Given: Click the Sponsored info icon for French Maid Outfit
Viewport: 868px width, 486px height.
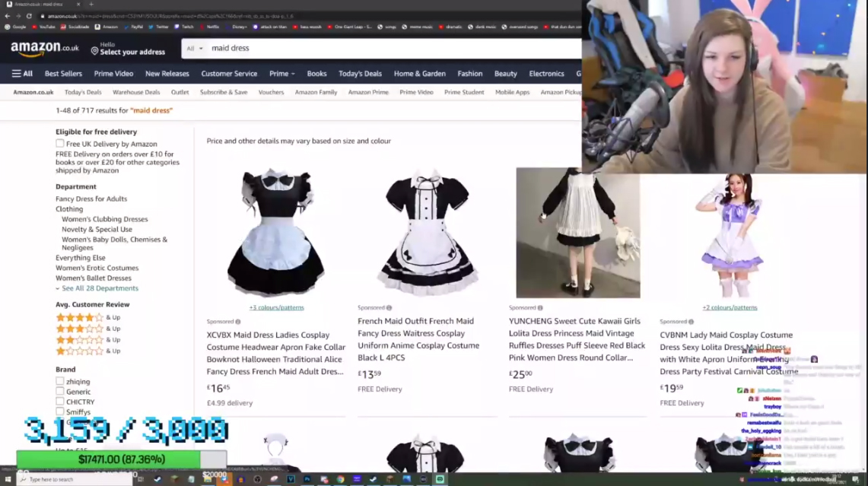Looking at the screenshot, I should click(389, 308).
